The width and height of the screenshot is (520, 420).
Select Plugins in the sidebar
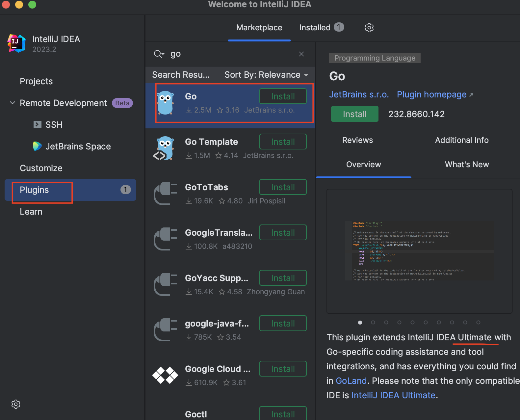pos(70,190)
